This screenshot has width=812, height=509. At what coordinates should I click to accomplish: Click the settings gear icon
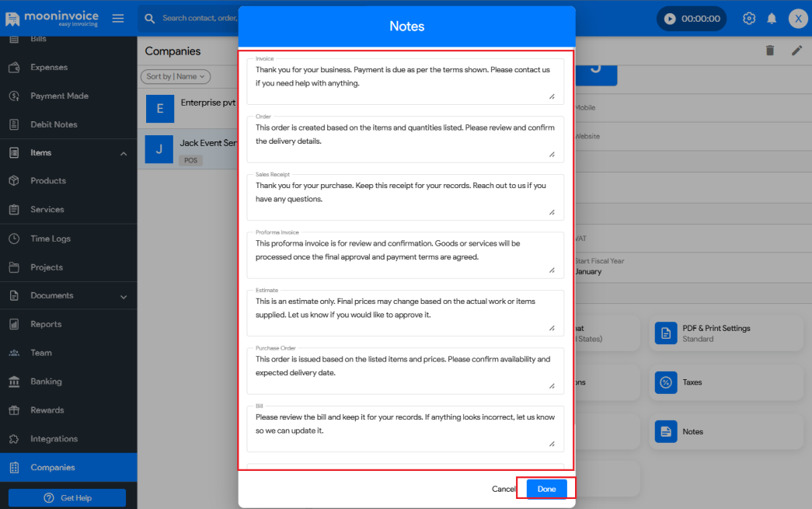[749, 19]
